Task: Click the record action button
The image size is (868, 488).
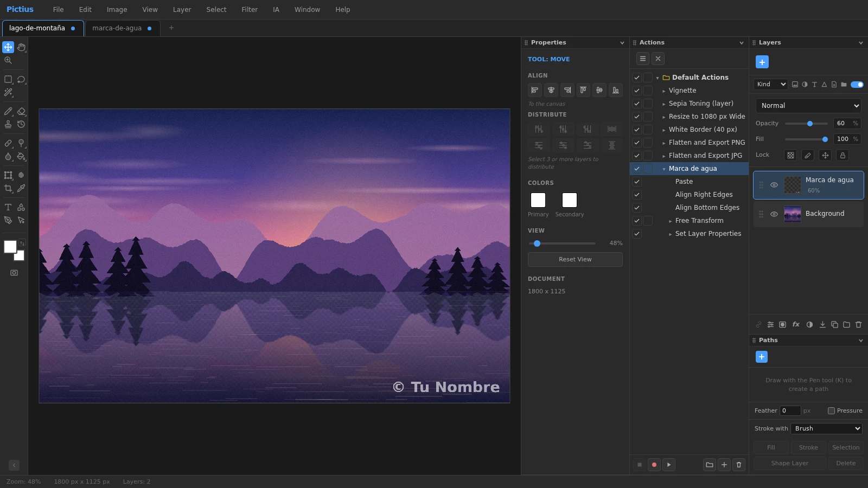Action: point(654,465)
